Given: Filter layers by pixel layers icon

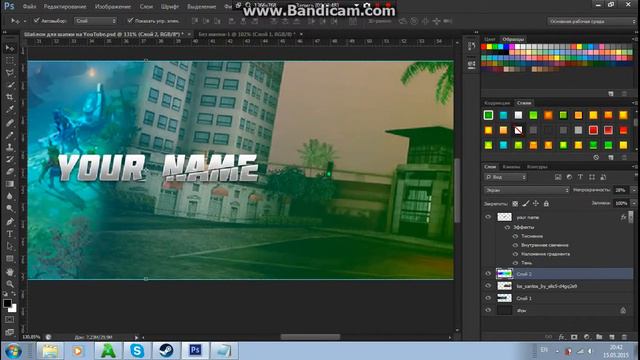Looking at the screenshot, I should [x=558, y=177].
